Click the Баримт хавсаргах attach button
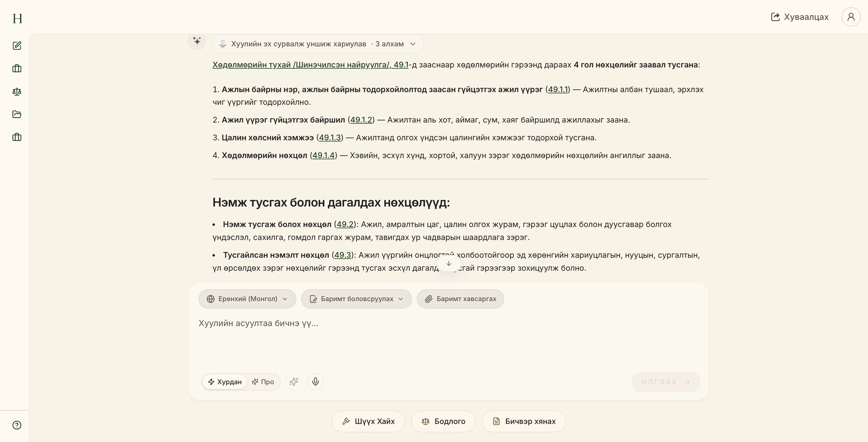The image size is (868, 442). [x=460, y=299]
